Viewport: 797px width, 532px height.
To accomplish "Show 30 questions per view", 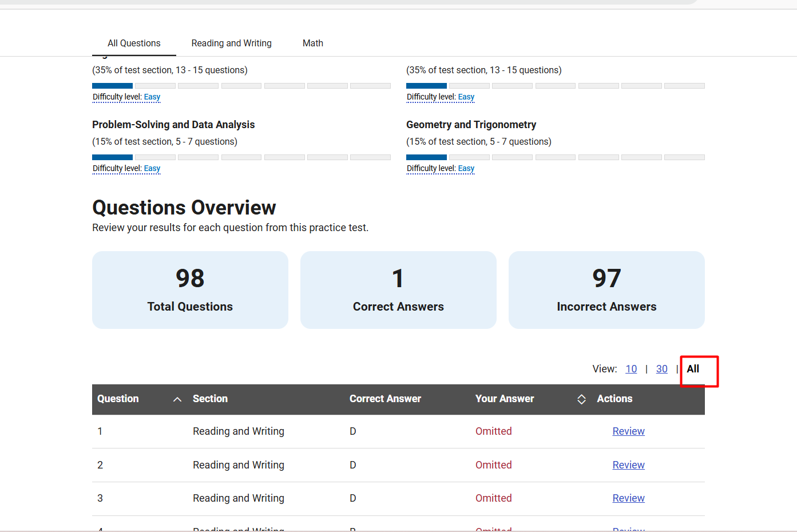I will tap(661, 369).
